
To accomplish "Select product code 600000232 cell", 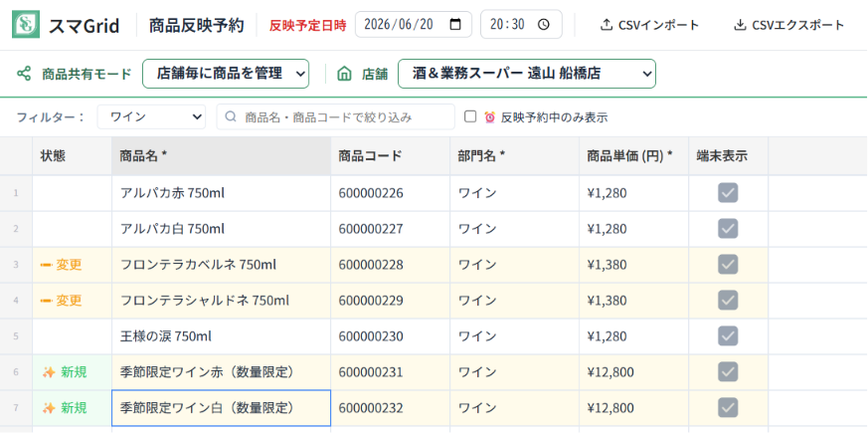I will pos(391,408).
